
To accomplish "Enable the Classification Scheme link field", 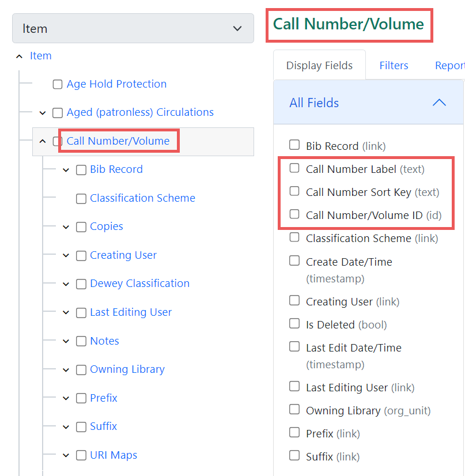I will [x=294, y=237].
